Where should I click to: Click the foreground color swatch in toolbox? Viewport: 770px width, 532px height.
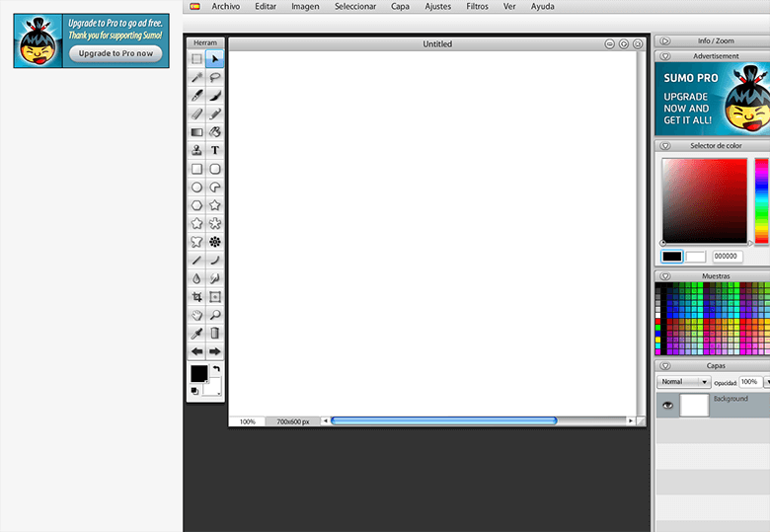click(198, 373)
